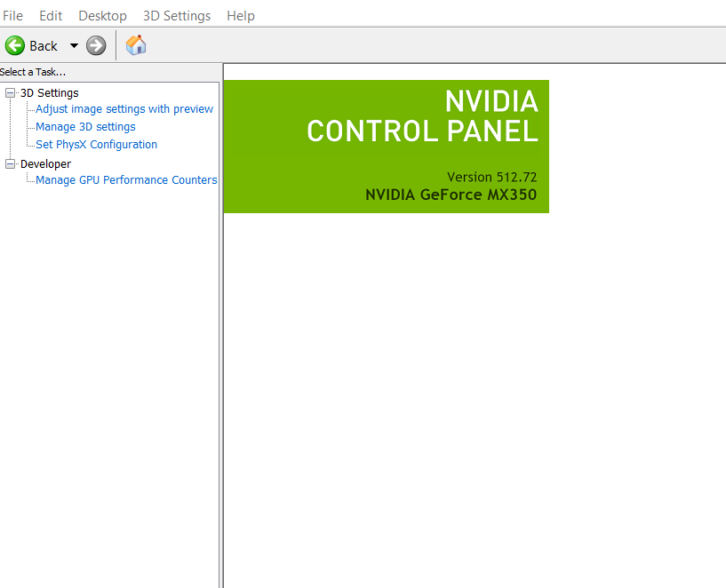Screen dimensions: 726x588
Task: Click the grey Forward arrow icon
Action: tap(96, 45)
